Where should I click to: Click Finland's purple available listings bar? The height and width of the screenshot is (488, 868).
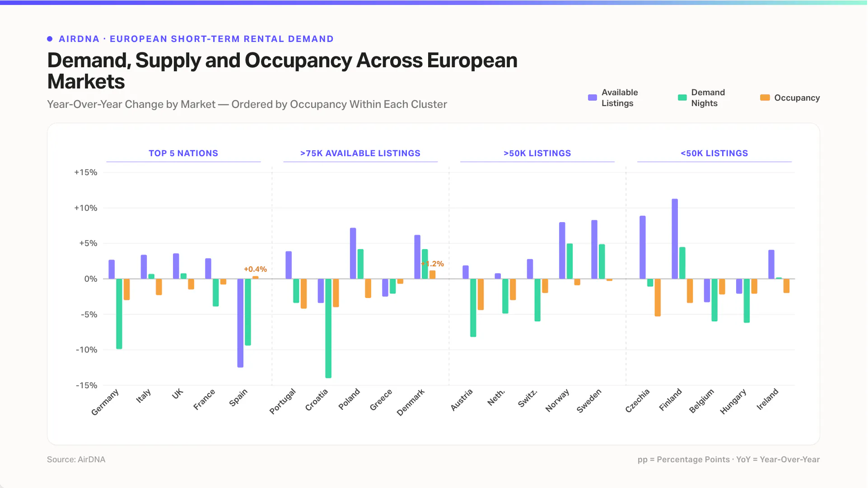tap(675, 239)
